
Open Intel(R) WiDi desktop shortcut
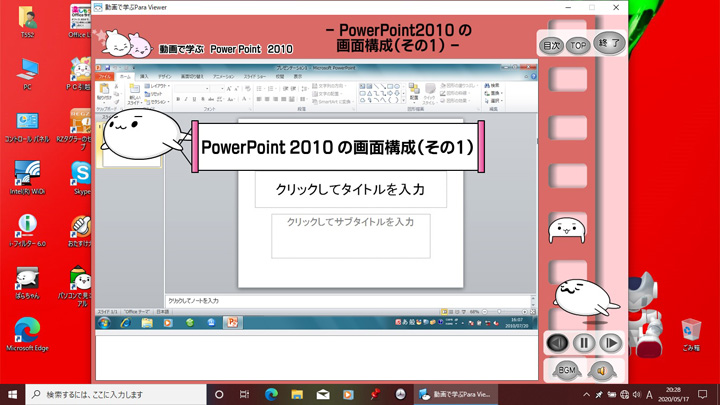[x=27, y=176]
